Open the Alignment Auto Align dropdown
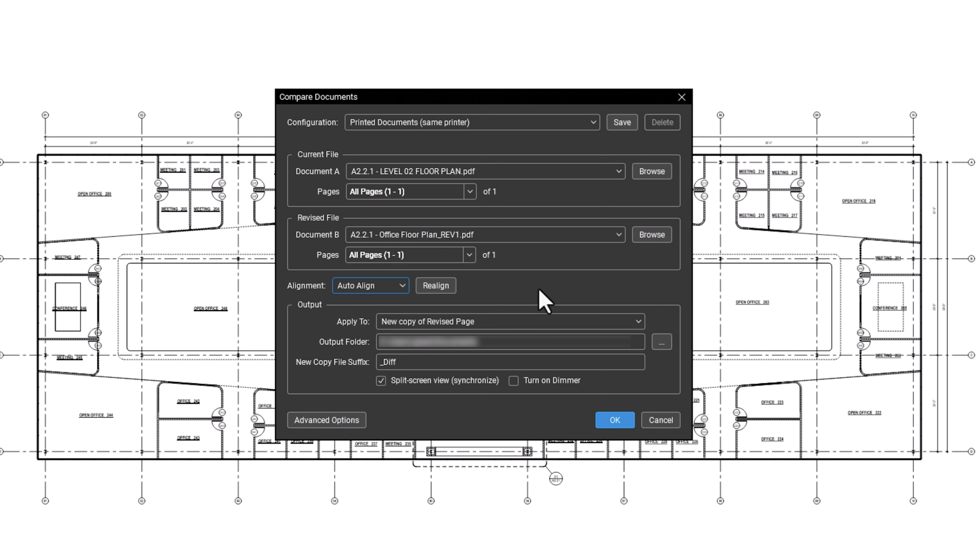Image resolution: width=980 pixels, height=549 pixels. pyautogui.click(x=370, y=286)
